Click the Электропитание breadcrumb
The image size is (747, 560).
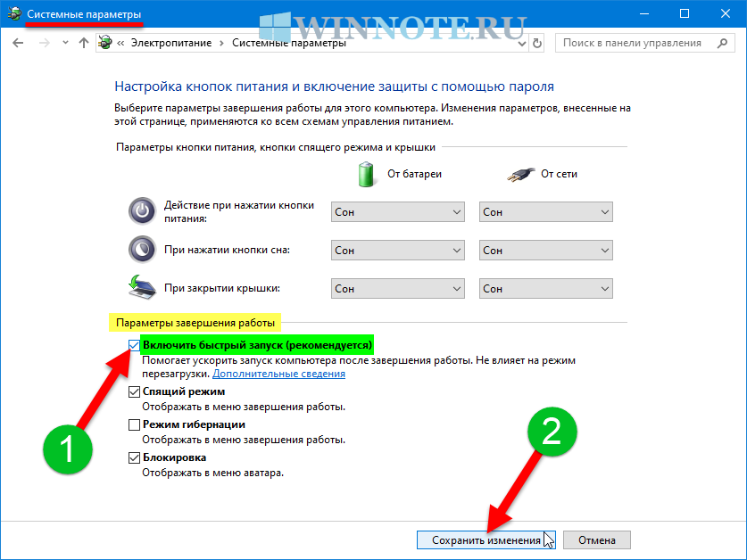point(171,43)
